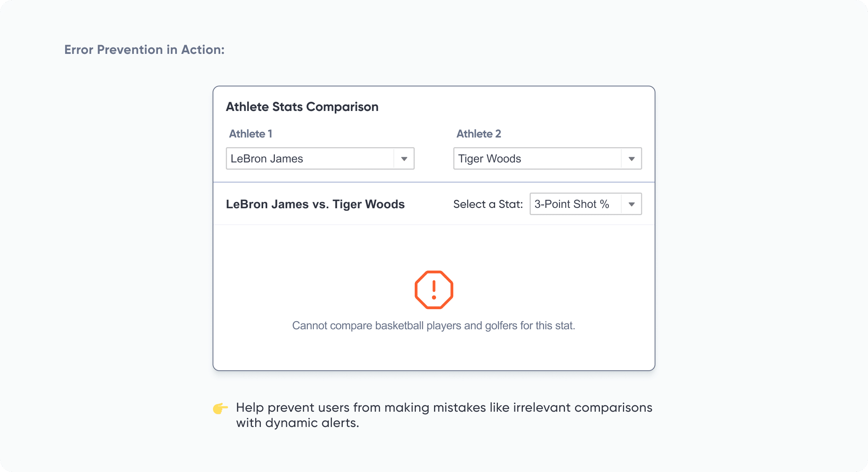Click the Tiger Woods selection field
This screenshot has height=472, width=868.
pos(537,159)
